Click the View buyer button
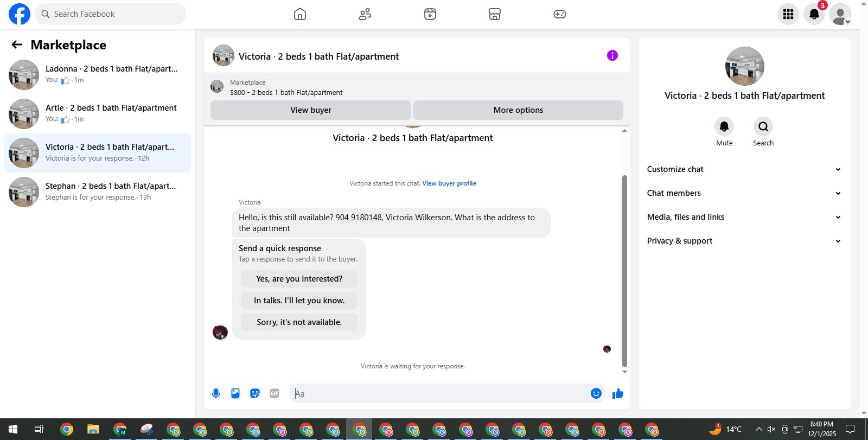 (x=311, y=110)
